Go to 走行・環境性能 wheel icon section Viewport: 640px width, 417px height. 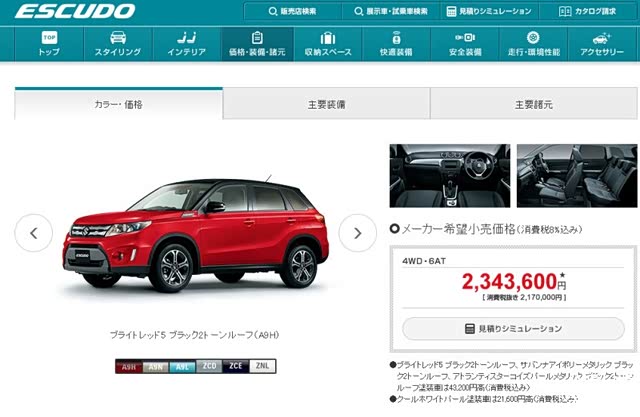pos(533,44)
